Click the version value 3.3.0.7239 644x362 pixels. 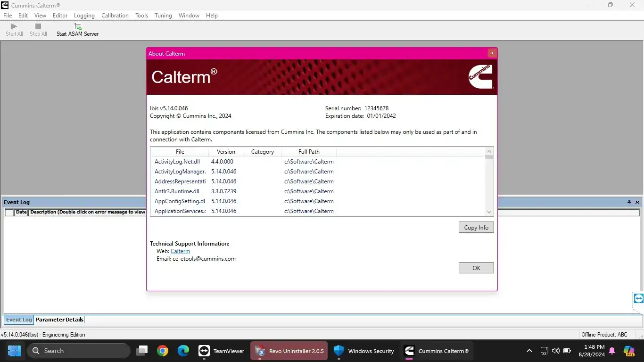click(223, 191)
